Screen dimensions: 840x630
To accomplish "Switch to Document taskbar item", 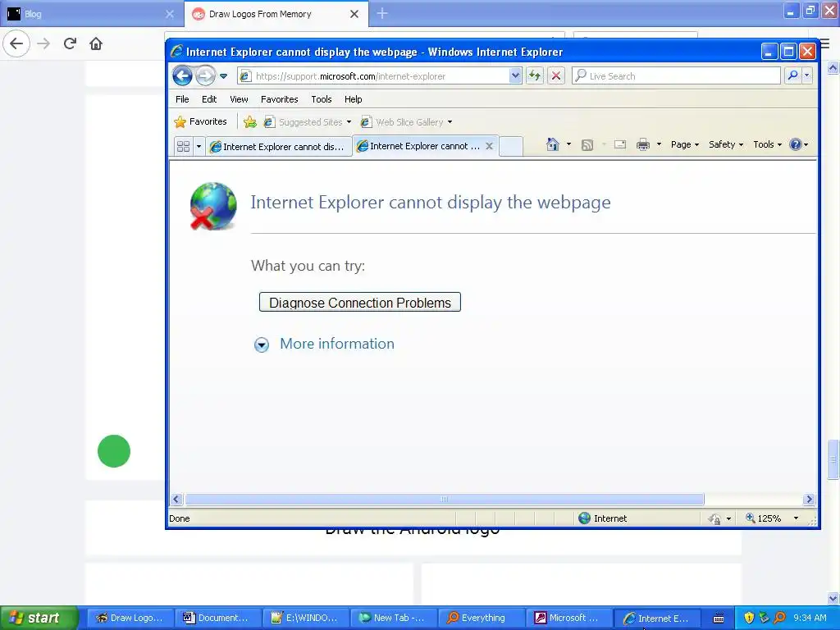I will tap(217, 618).
